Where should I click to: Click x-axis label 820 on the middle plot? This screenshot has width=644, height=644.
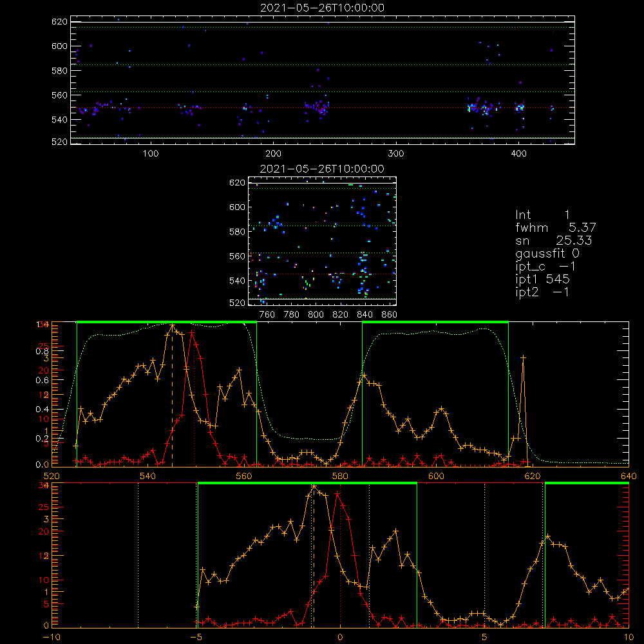click(341, 315)
